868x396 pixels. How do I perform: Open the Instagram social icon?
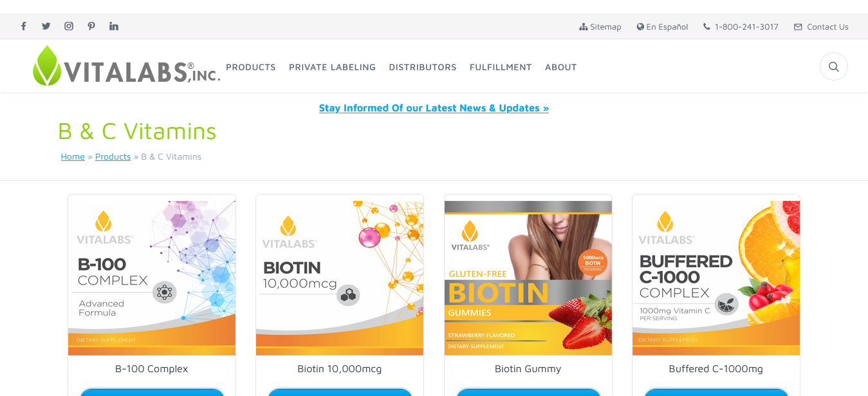[69, 26]
